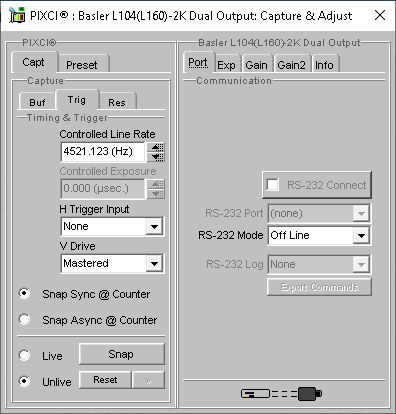Select the Live radio button
The width and height of the screenshot is (396, 414).
tap(24, 355)
